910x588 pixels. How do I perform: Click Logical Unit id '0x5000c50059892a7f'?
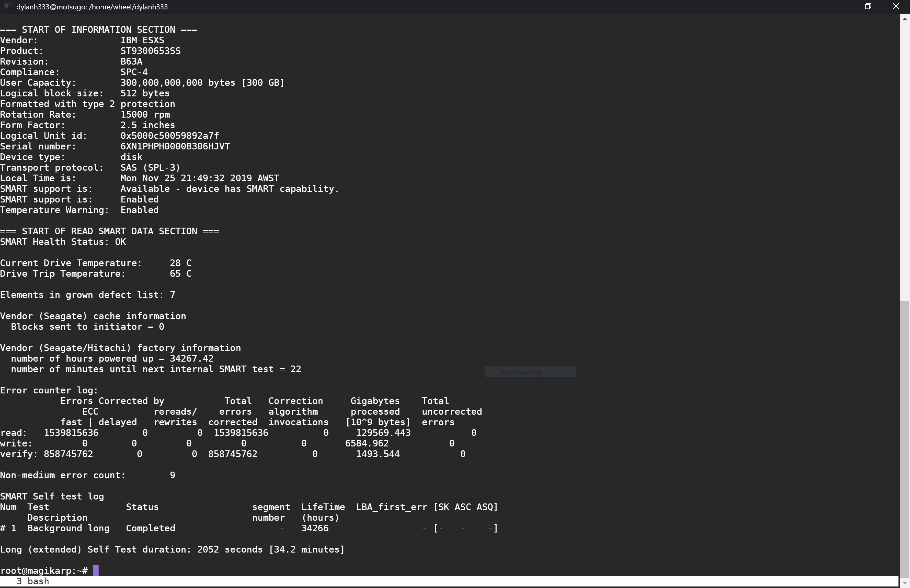click(170, 136)
